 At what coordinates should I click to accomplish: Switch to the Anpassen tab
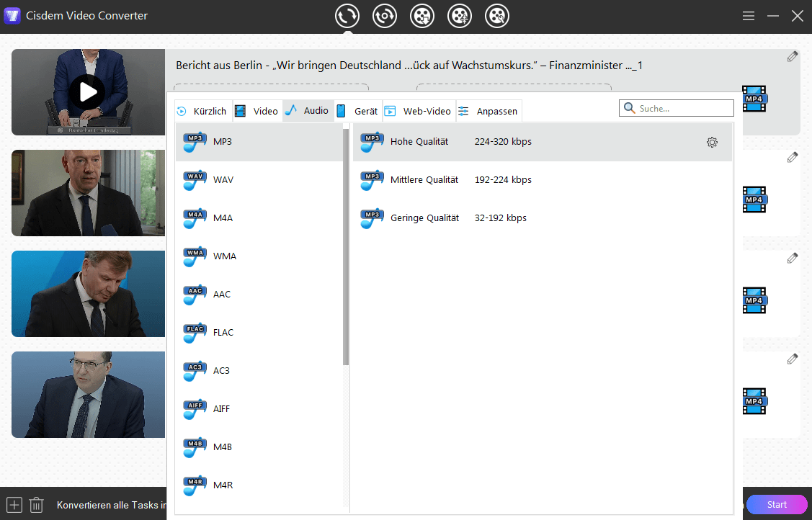click(488, 111)
